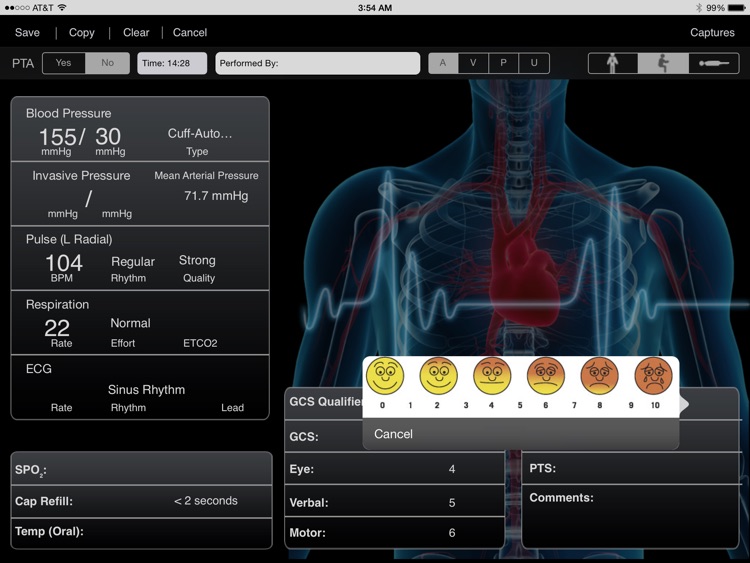Viewport: 750px width, 563px height.
Task: Tap Copy in the top bar
Action: point(82,33)
